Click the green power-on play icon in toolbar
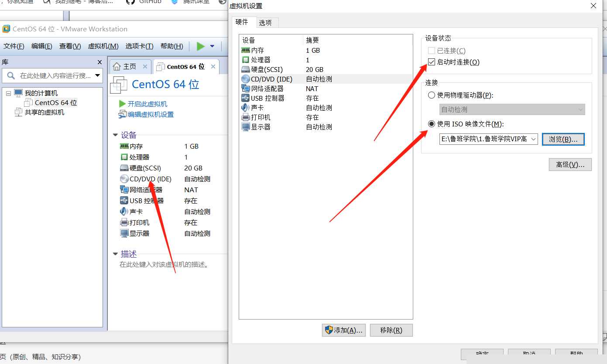 point(201,46)
